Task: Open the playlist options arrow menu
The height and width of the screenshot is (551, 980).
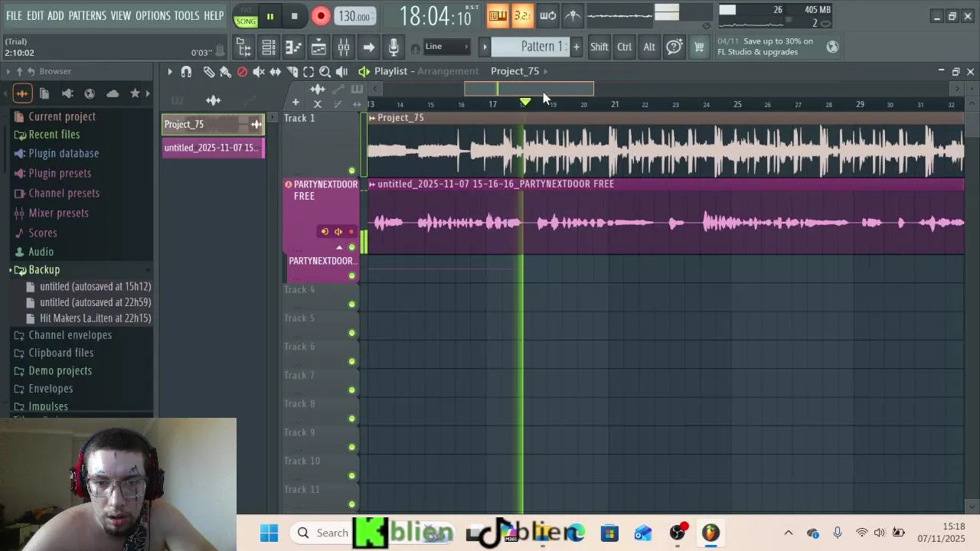Action: (x=170, y=71)
